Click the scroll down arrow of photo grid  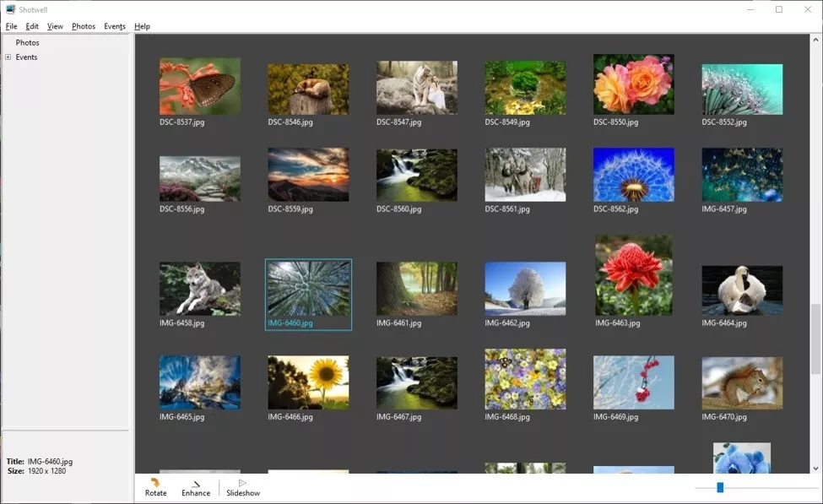[815, 469]
